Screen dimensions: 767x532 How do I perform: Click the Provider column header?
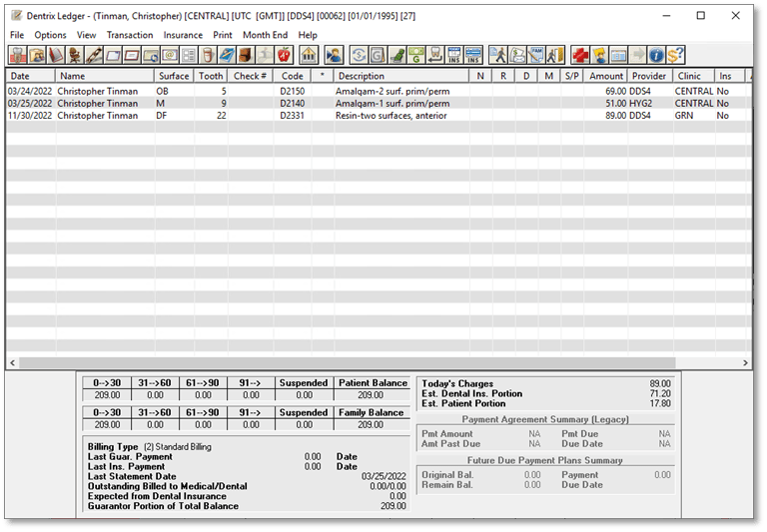(649, 76)
